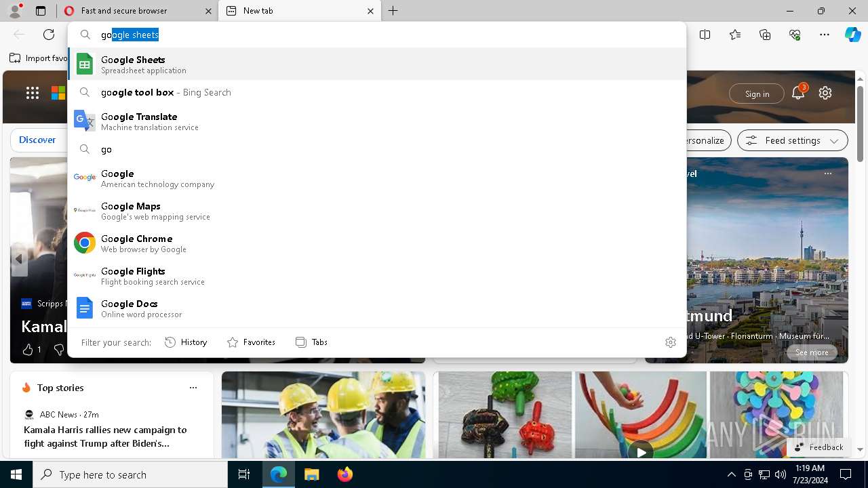The height and width of the screenshot is (488, 868).
Task: Open the Kamala Harris rallies headline
Action: [x=105, y=436]
